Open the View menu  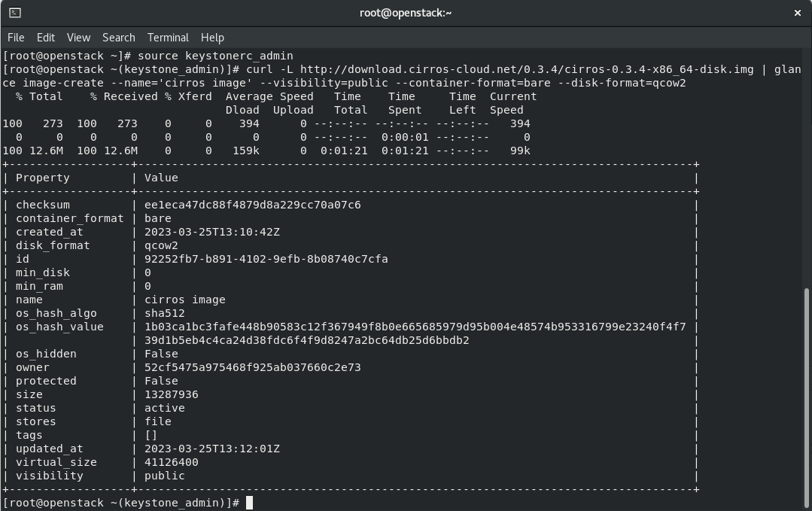pyautogui.click(x=78, y=37)
